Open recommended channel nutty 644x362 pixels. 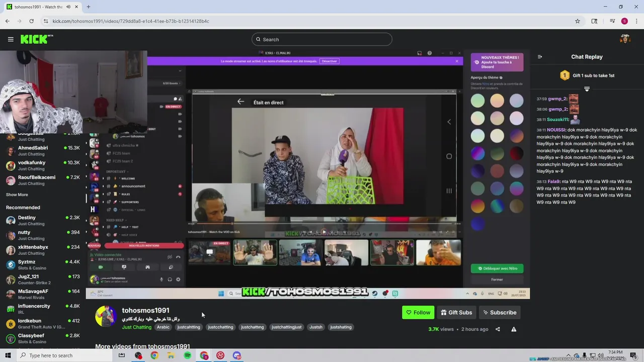43,235
